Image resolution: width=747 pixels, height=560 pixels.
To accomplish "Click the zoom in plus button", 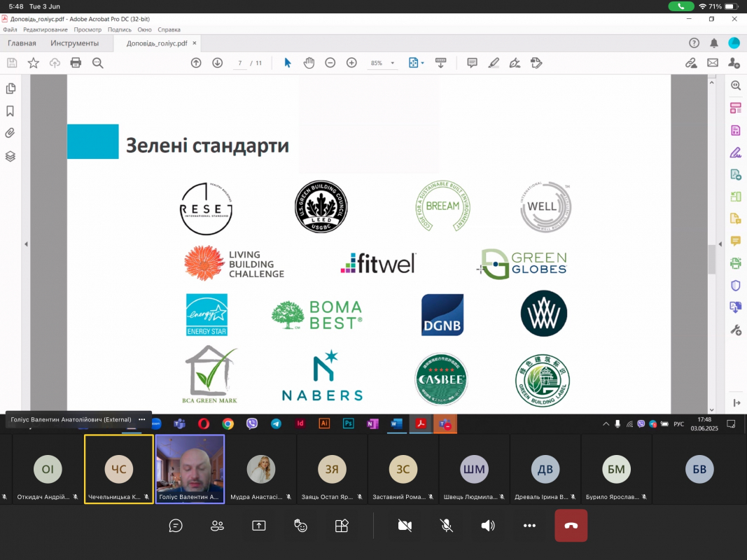I will [351, 63].
